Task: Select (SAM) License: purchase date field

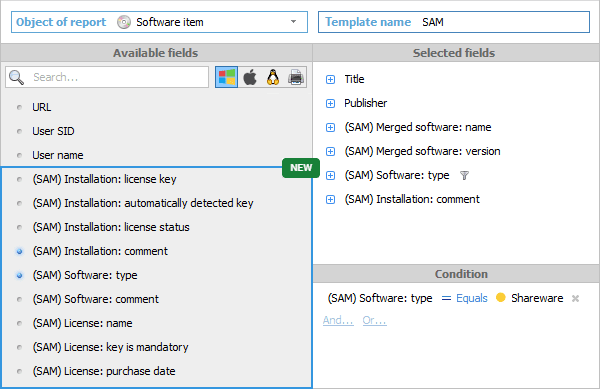Action: coord(104,371)
